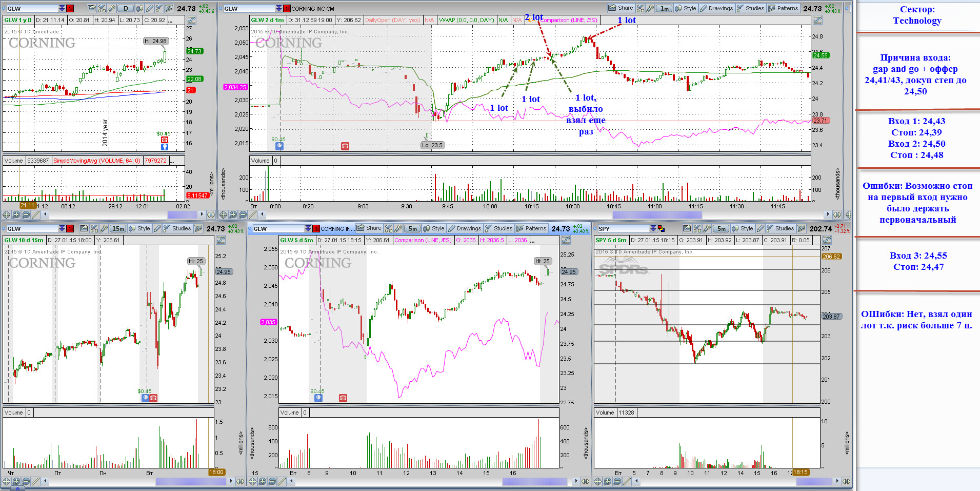Expand symbol dropdown in GLW 5m chart
This screenshot has height=491, width=980.
pyautogui.click(x=308, y=228)
